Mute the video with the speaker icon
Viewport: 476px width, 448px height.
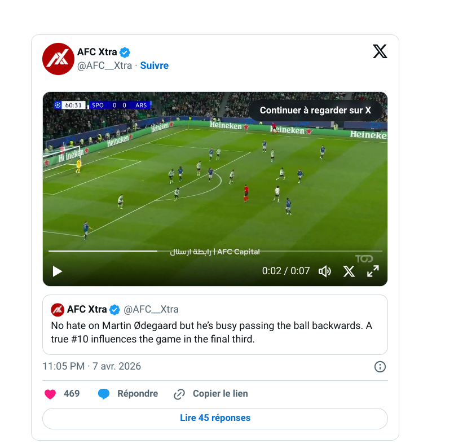[x=325, y=271]
